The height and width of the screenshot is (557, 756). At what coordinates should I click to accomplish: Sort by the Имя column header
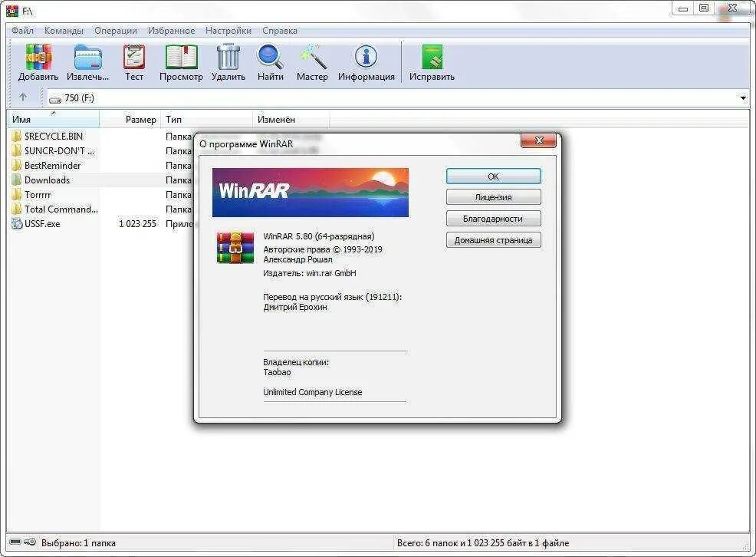click(x=53, y=119)
